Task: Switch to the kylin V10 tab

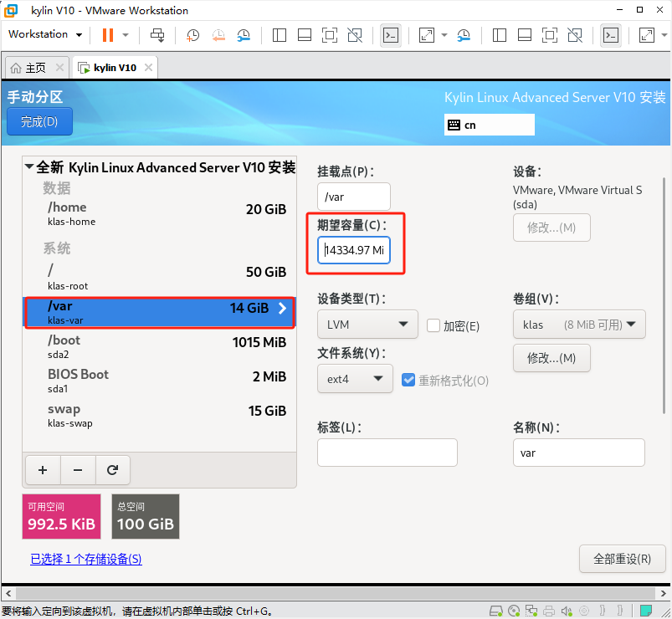Action: (x=115, y=68)
